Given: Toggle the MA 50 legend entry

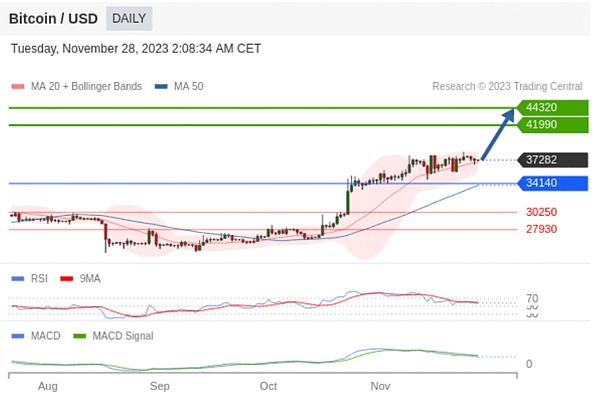Looking at the screenshot, I should 179,87.
